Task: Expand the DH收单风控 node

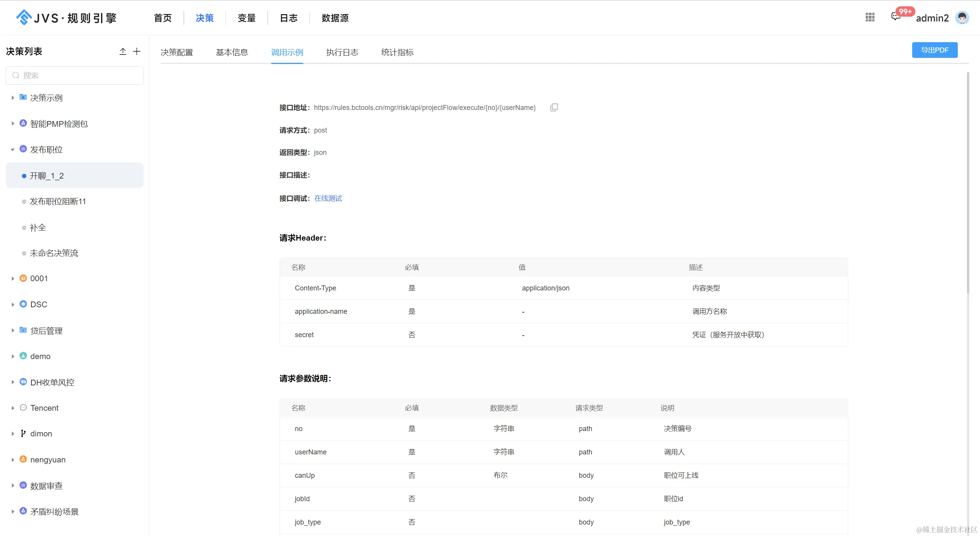Action: coord(13,382)
